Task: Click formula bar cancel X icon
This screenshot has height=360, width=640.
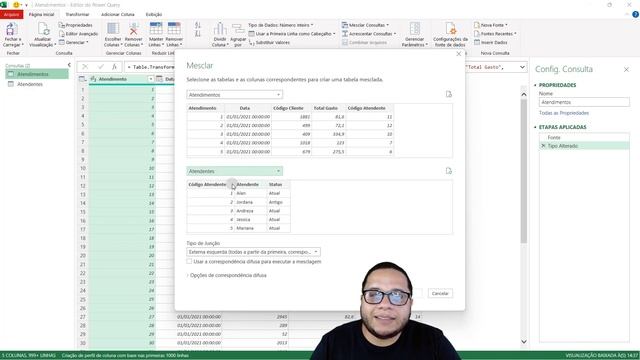Action: point(85,67)
